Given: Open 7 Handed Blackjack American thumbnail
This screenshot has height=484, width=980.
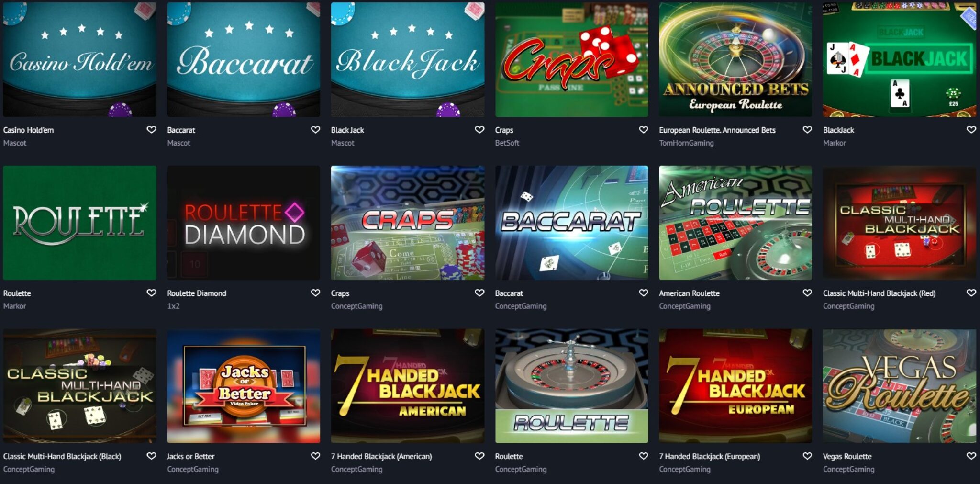Looking at the screenshot, I should tap(408, 386).
